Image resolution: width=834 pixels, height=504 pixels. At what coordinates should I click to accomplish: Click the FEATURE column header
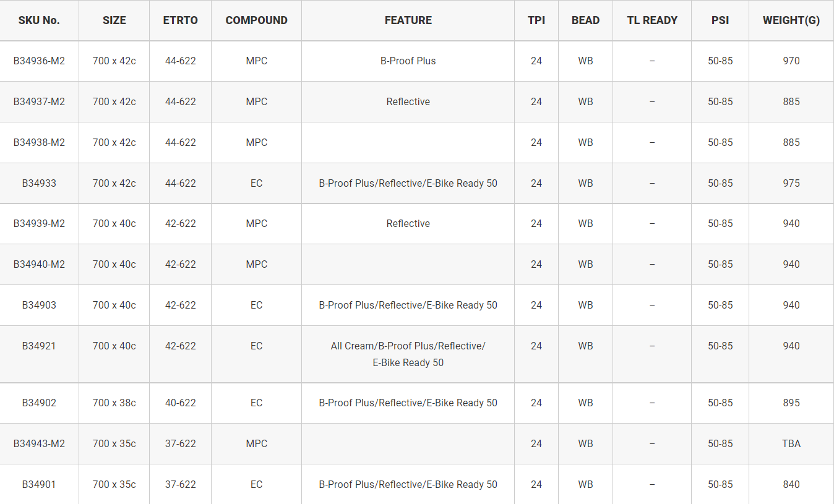click(x=408, y=20)
